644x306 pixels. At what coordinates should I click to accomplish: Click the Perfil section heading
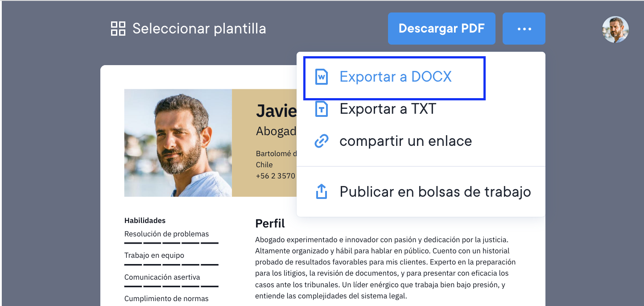[x=270, y=223]
